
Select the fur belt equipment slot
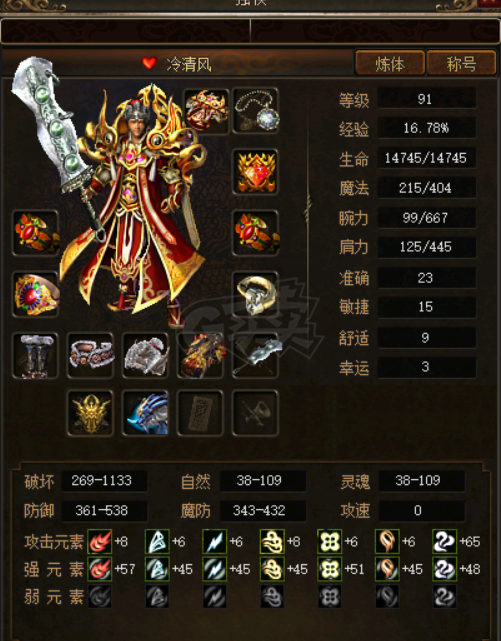(x=90, y=355)
